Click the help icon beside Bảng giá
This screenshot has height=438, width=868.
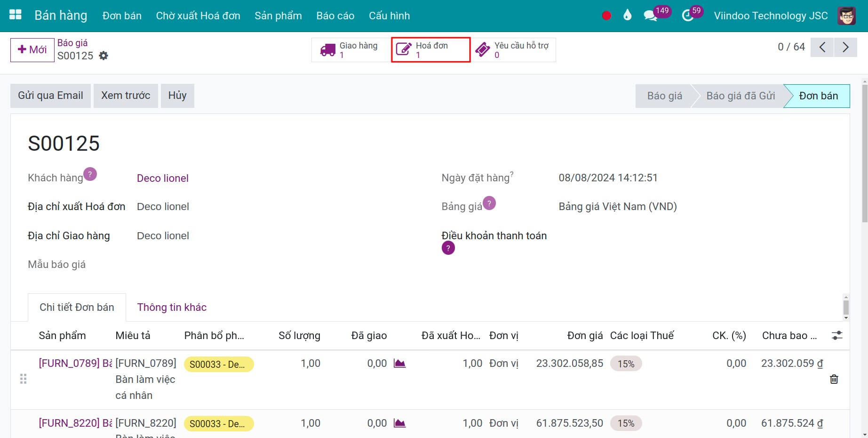pyautogui.click(x=489, y=203)
